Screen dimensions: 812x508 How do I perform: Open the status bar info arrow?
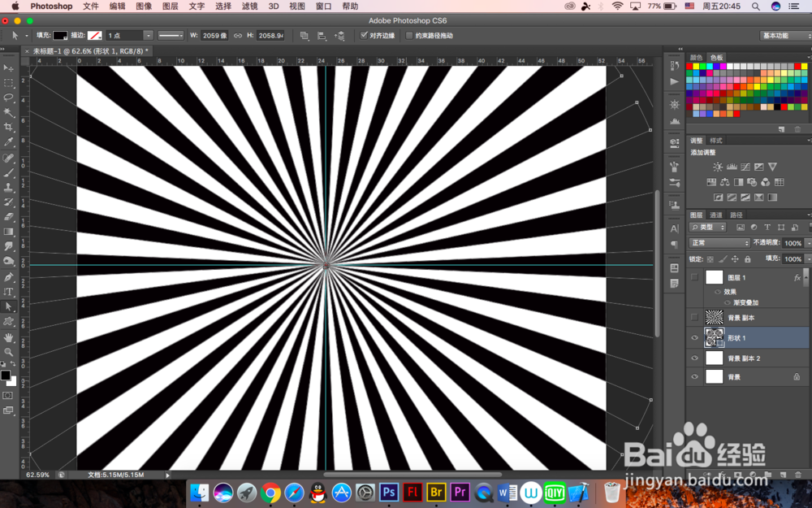[x=167, y=475]
